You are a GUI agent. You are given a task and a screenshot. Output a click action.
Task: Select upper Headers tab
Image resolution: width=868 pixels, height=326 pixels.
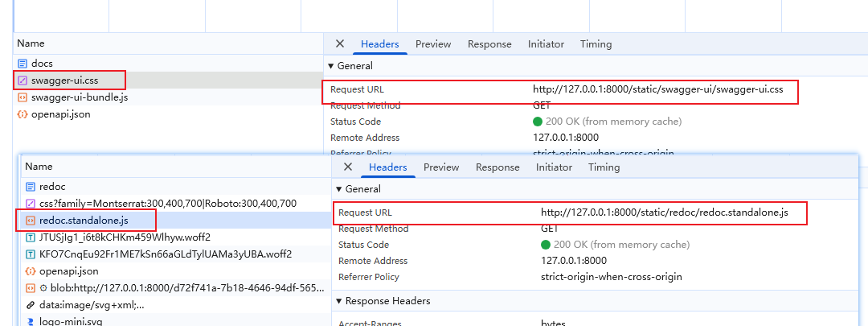[x=379, y=43]
